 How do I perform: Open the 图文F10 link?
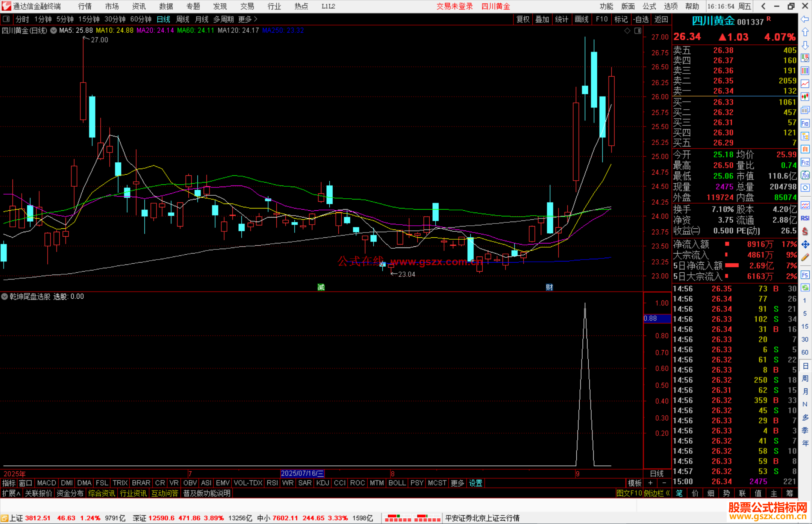pyautogui.click(x=629, y=493)
